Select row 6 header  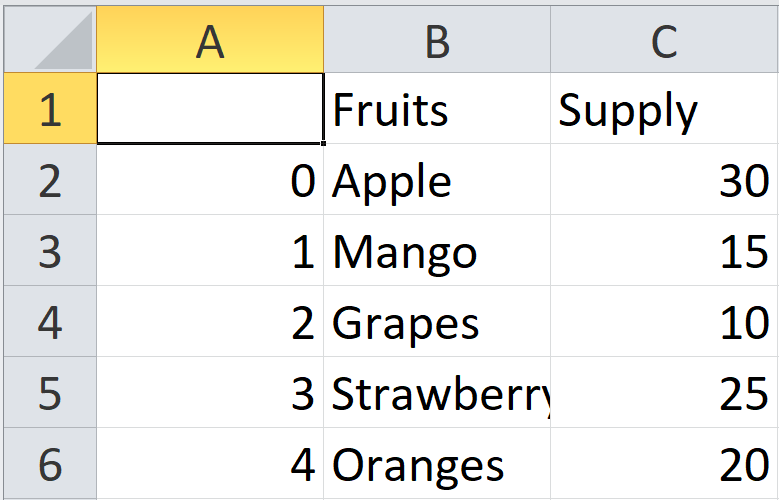coord(50,463)
